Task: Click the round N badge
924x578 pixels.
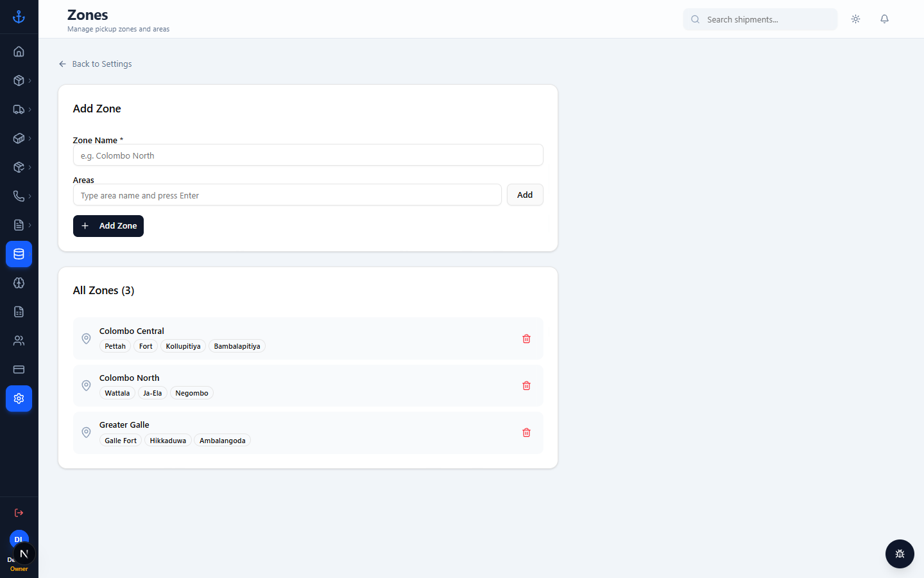Action: point(24,554)
